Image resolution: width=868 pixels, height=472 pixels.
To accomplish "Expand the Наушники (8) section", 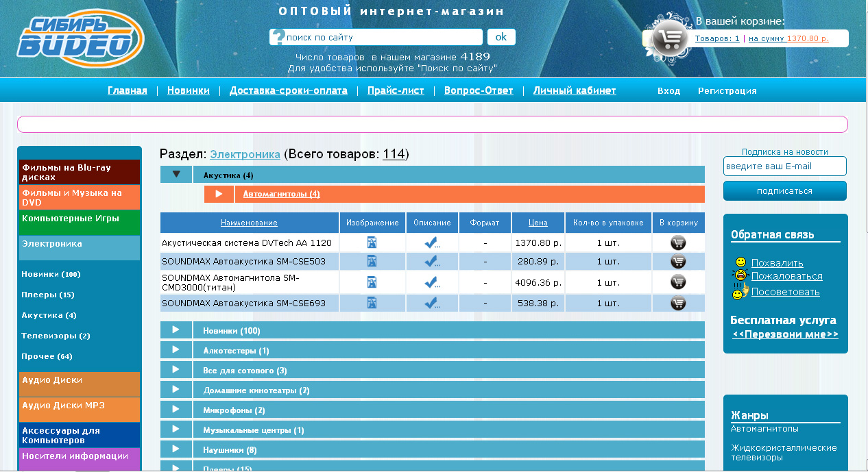I will 433,449.
